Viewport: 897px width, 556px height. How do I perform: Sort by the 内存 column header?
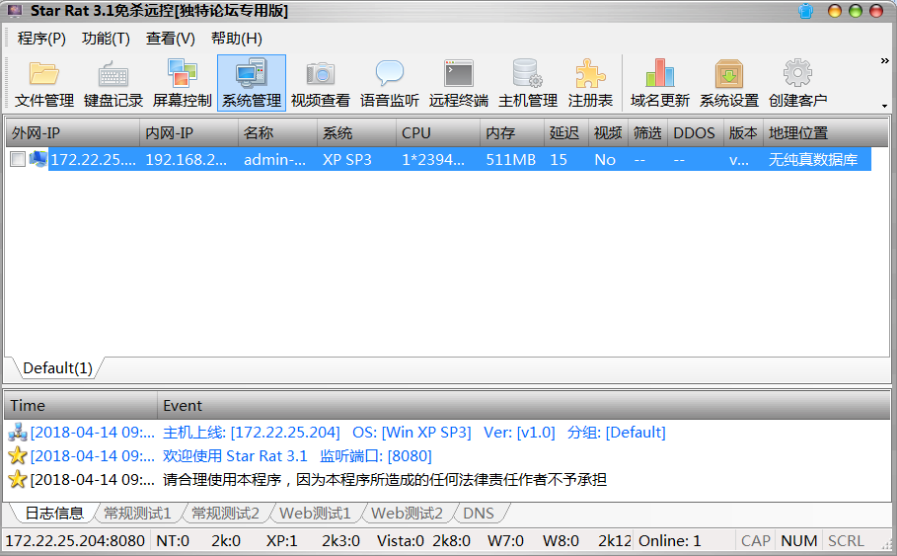point(513,133)
